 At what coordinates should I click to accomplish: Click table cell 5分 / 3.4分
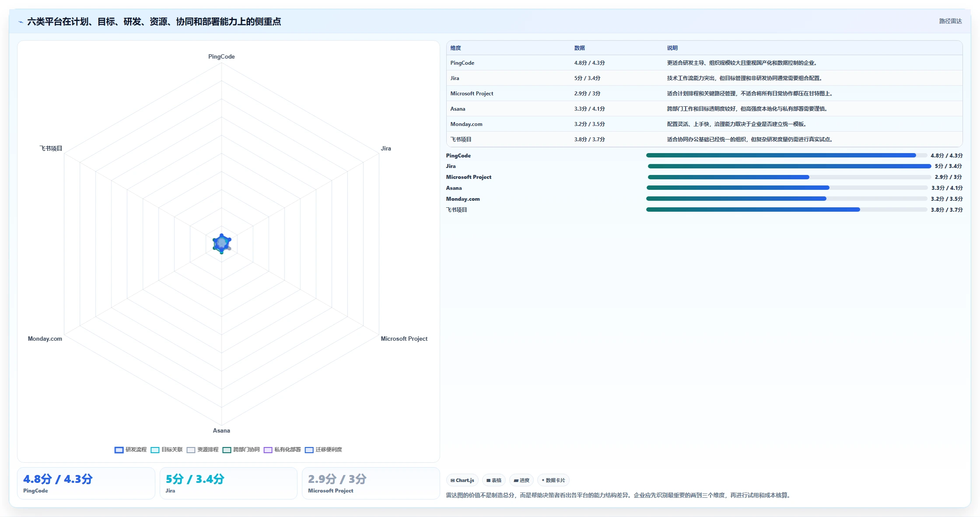pyautogui.click(x=587, y=78)
